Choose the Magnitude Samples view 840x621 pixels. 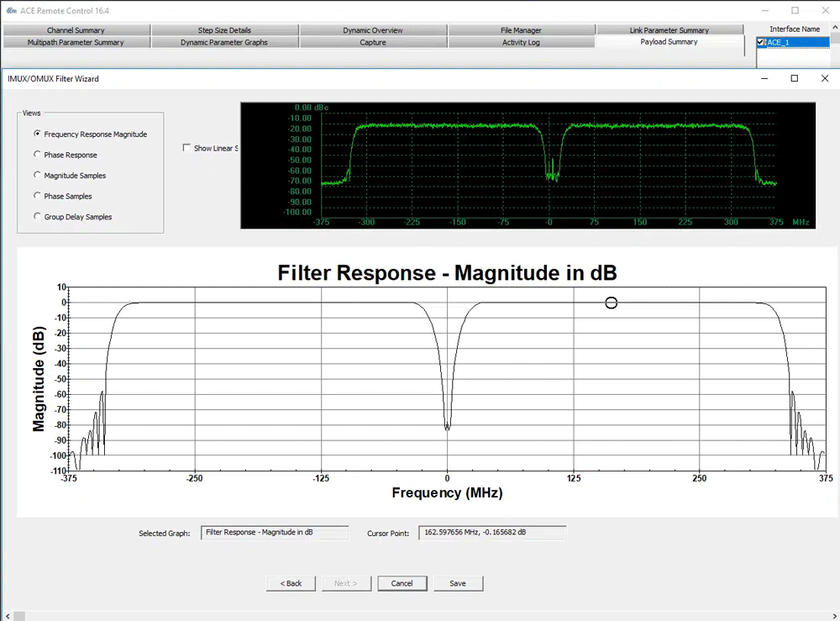tap(37, 176)
